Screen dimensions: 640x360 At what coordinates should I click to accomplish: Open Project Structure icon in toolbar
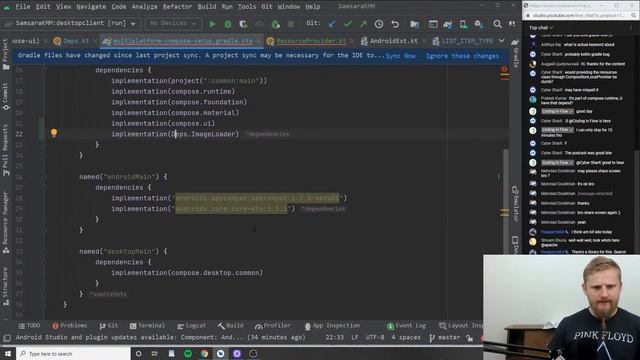click(415, 24)
